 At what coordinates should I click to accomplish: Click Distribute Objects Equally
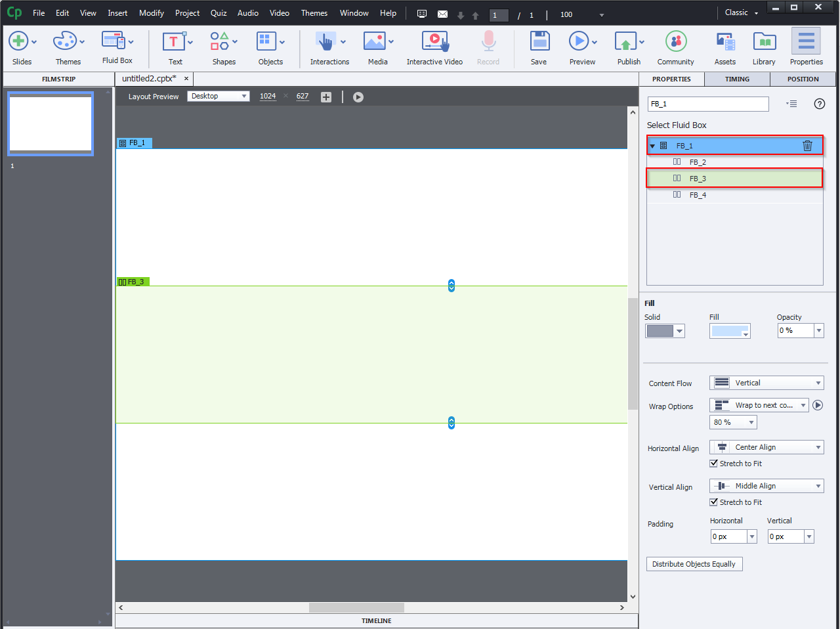[x=694, y=563]
